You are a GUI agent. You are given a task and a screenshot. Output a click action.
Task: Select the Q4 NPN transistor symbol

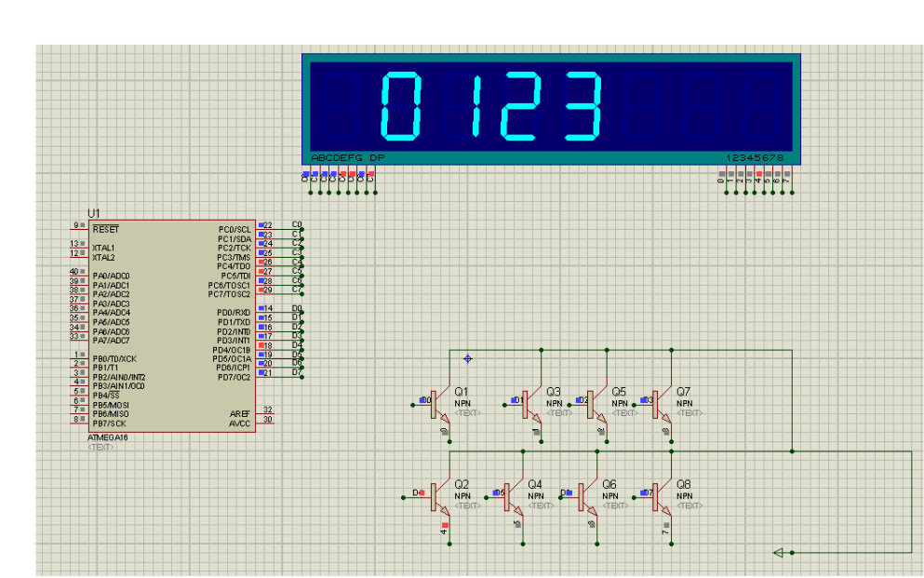coord(515,497)
